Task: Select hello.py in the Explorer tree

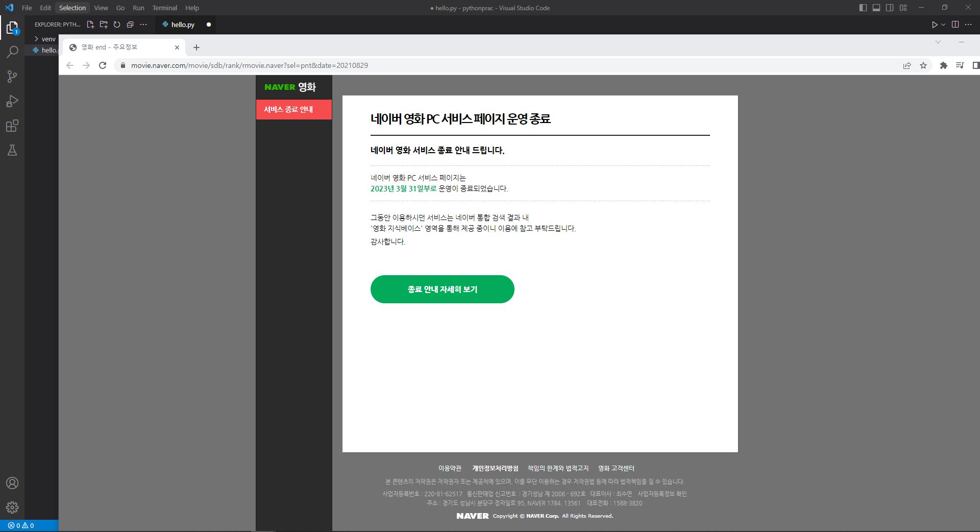Action: pos(45,50)
